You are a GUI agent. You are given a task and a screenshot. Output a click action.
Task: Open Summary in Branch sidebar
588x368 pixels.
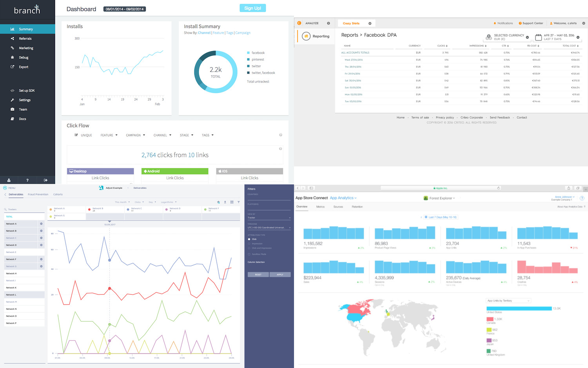(27, 29)
